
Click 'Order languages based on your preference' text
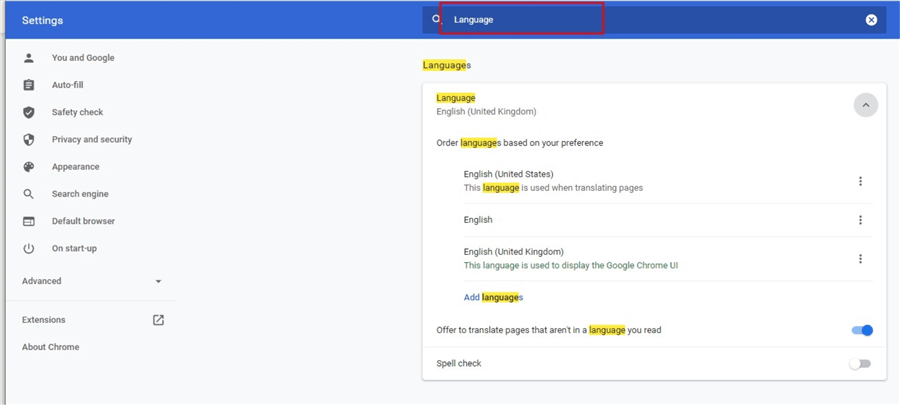519,143
